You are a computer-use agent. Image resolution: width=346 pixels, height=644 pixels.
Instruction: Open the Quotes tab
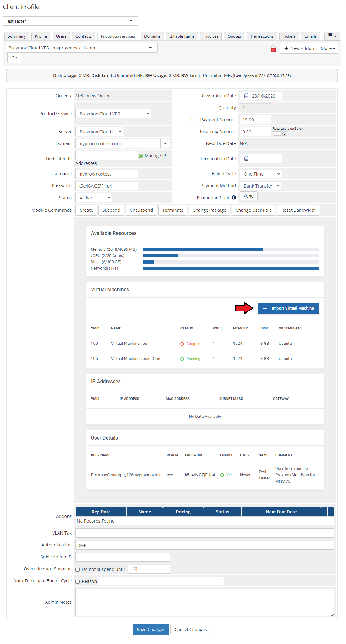[234, 36]
